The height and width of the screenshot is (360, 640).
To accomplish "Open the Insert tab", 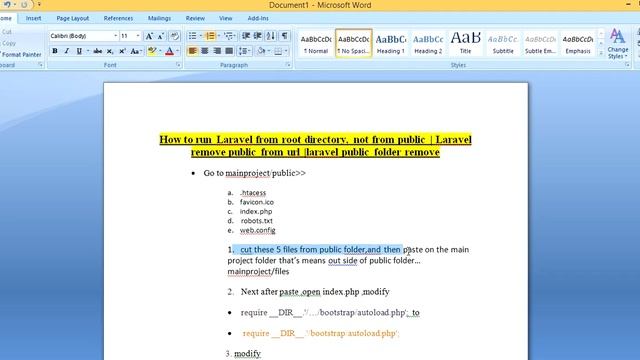I will coord(33,18).
